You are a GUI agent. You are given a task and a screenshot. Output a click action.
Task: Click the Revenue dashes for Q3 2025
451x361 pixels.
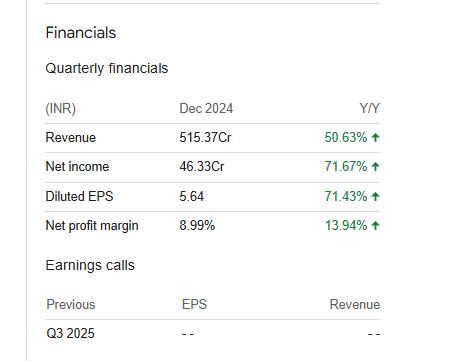(374, 334)
